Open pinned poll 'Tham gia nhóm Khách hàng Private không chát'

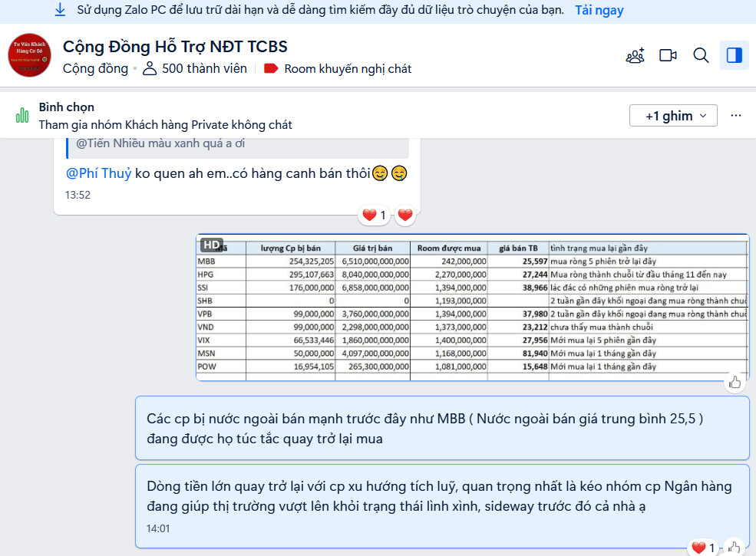165,125
